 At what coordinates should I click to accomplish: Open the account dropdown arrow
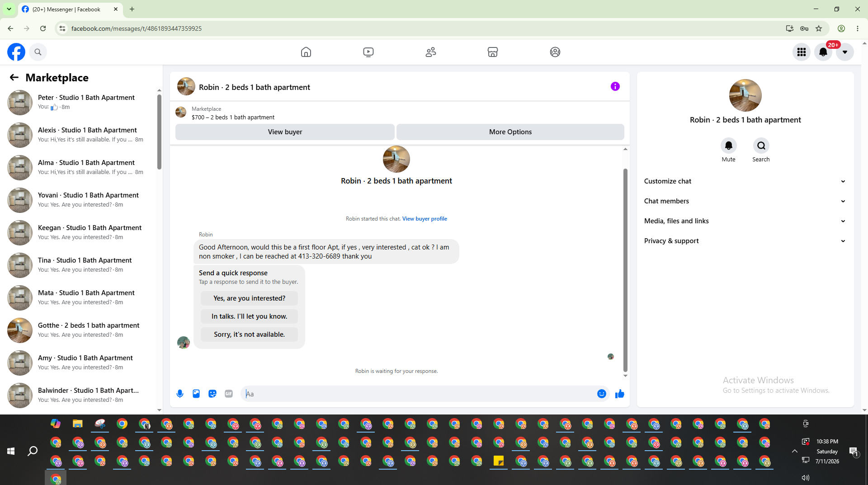coord(844,52)
